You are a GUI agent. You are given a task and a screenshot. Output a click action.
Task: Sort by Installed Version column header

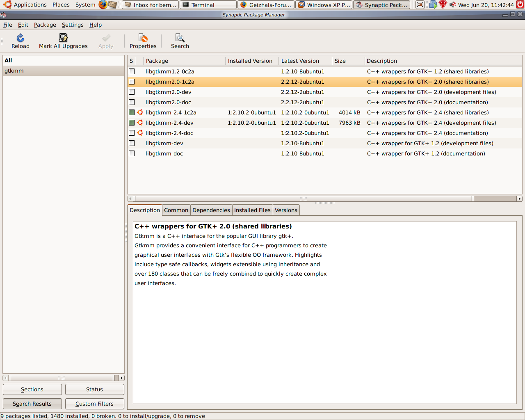click(x=252, y=61)
